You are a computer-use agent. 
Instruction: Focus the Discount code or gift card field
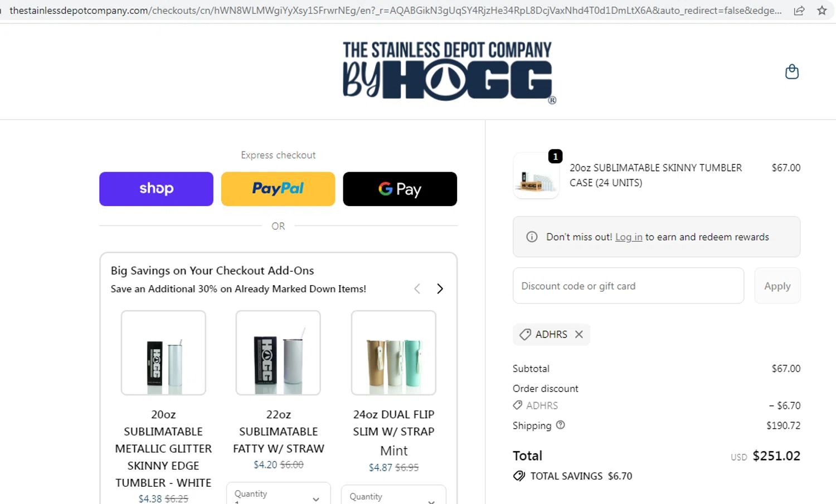pyautogui.click(x=628, y=286)
